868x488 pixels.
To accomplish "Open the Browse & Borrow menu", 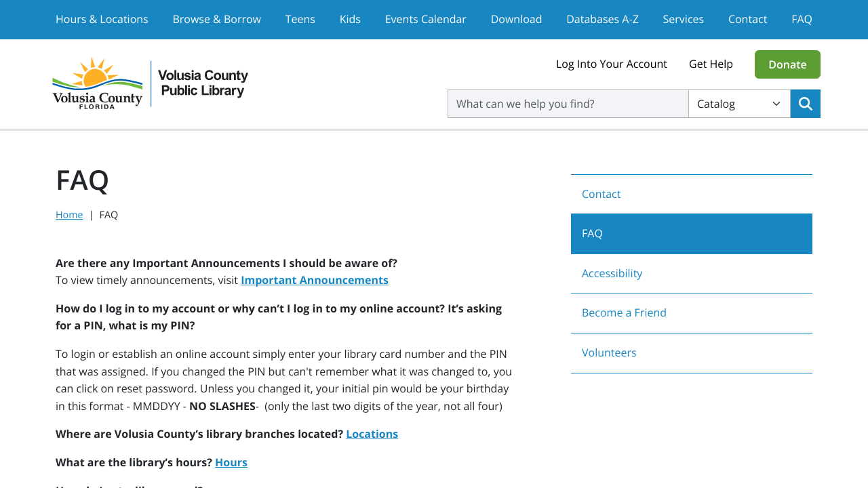I will pos(216,18).
